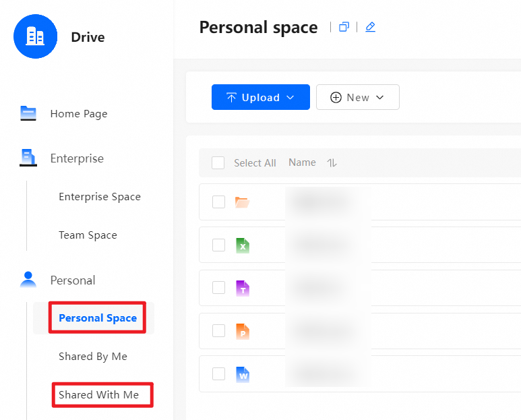
Task: Tick the checkbox for the Excel file
Action: pos(218,245)
